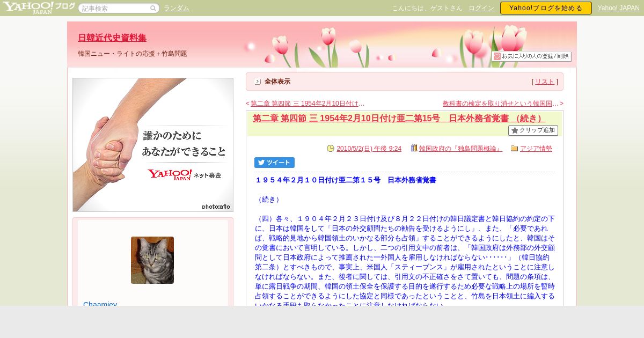The width and height of the screenshot is (644, 338).
Task: Click the Yahoo ネット募金 banner image
Action: click(x=153, y=145)
